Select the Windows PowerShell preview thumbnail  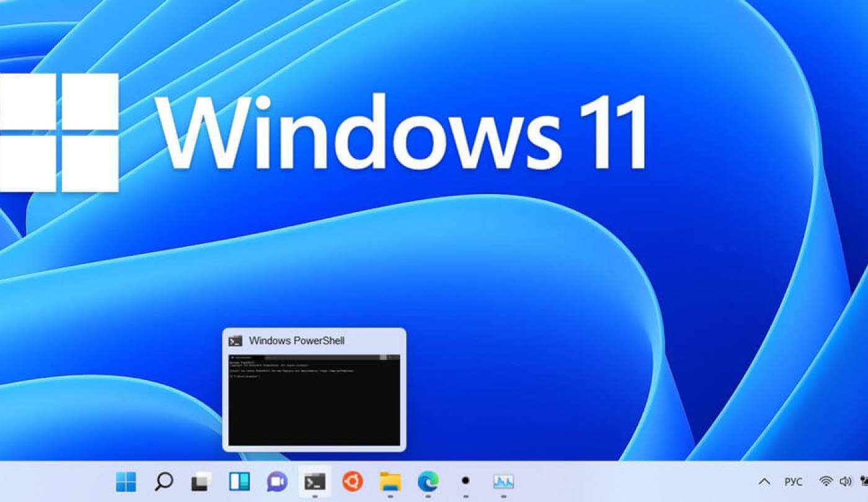click(x=314, y=400)
